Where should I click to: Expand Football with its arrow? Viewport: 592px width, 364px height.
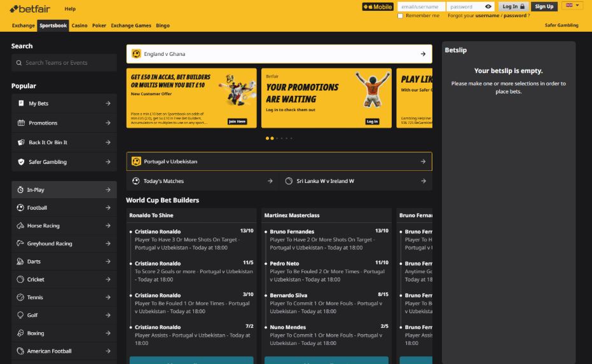coord(108,208)
